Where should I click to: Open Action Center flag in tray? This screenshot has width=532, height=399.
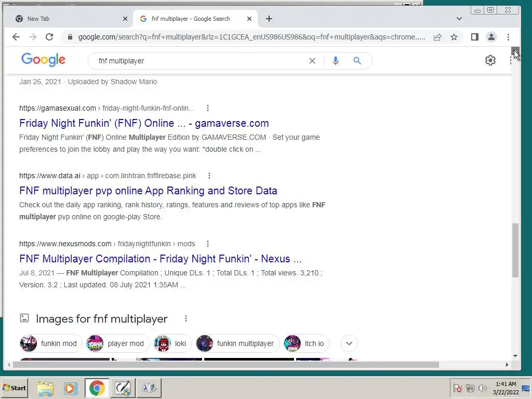457,388
